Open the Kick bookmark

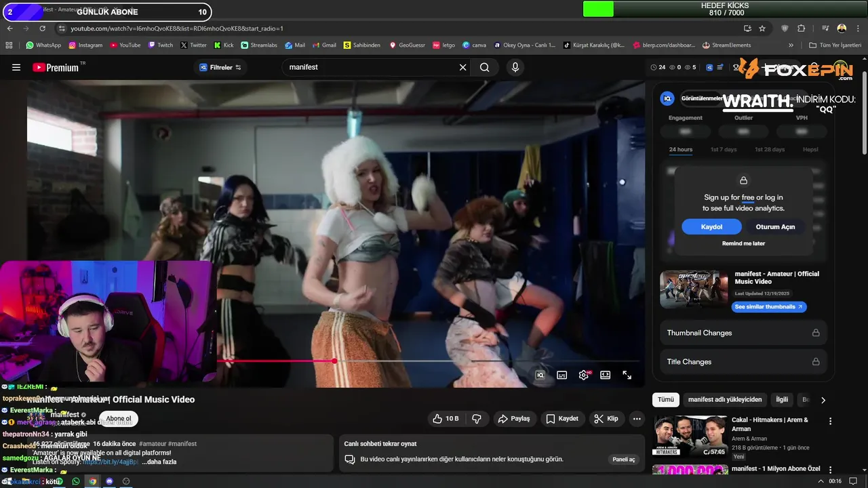[223, 45]
